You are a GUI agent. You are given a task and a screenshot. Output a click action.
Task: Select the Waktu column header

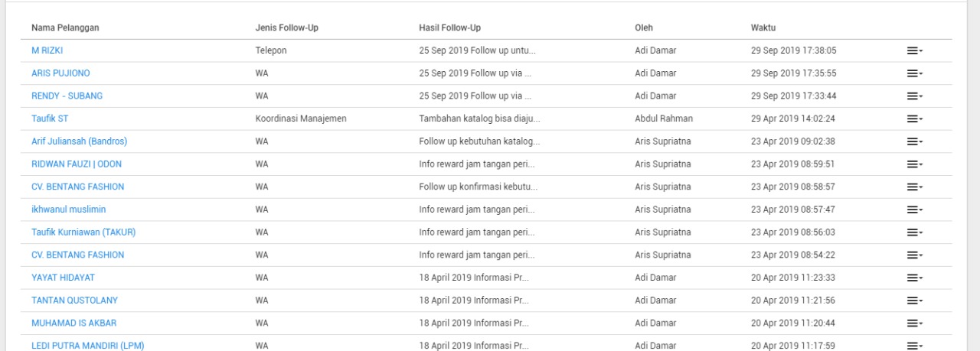tap(763, 28)
